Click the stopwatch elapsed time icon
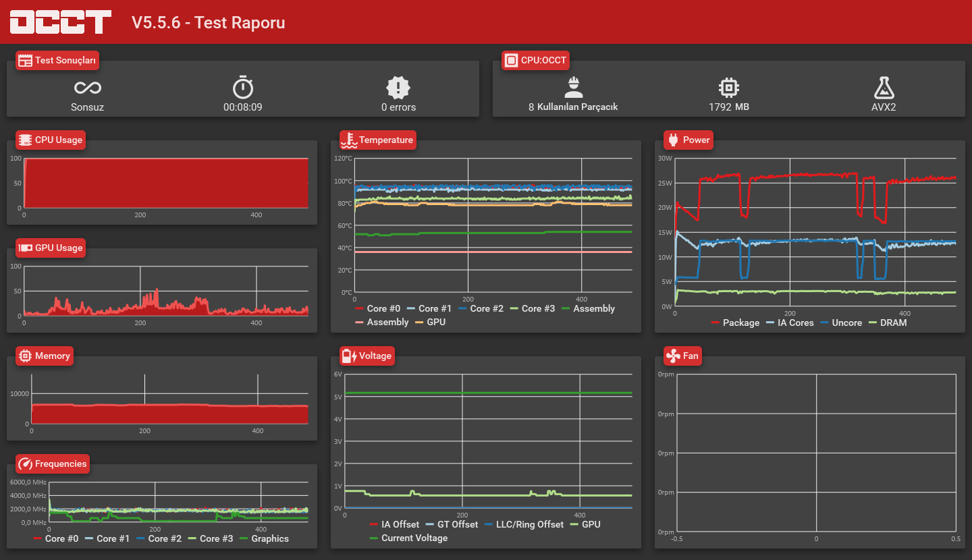This screenshot has width=972, height=560. 243,87
